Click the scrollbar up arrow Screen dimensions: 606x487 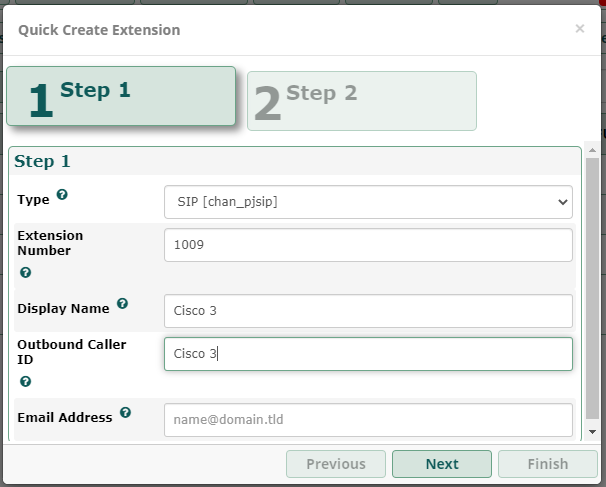coord(592,150)
